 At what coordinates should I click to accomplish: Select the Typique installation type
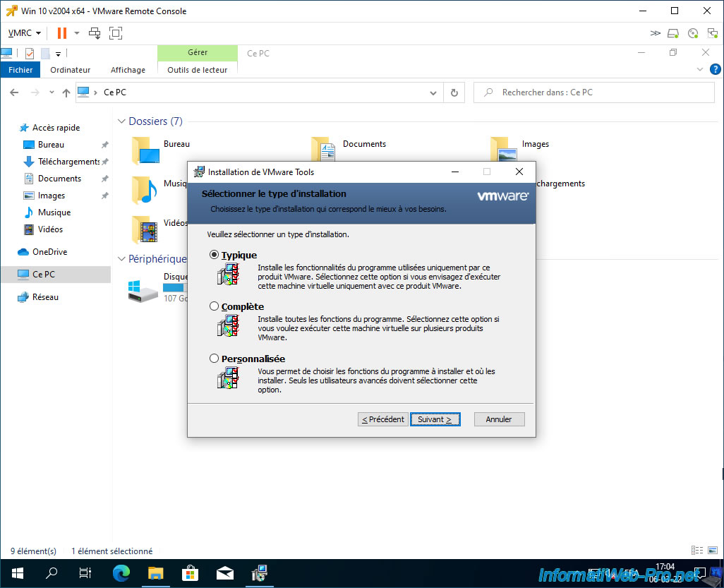(215, 256)
